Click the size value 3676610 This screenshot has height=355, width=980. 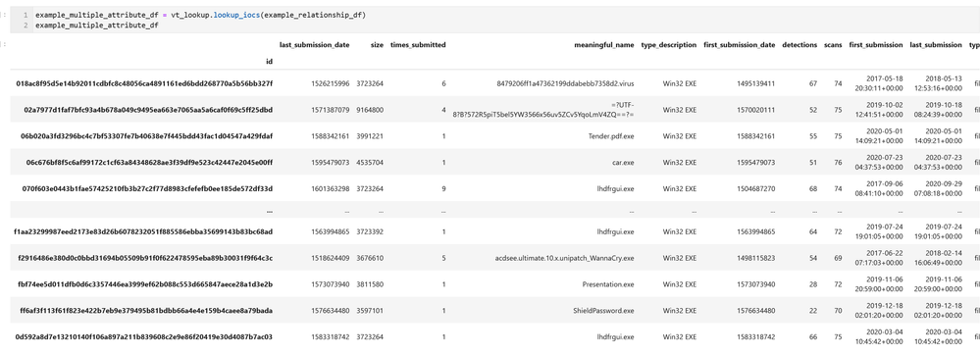click(x=370, y=258)
